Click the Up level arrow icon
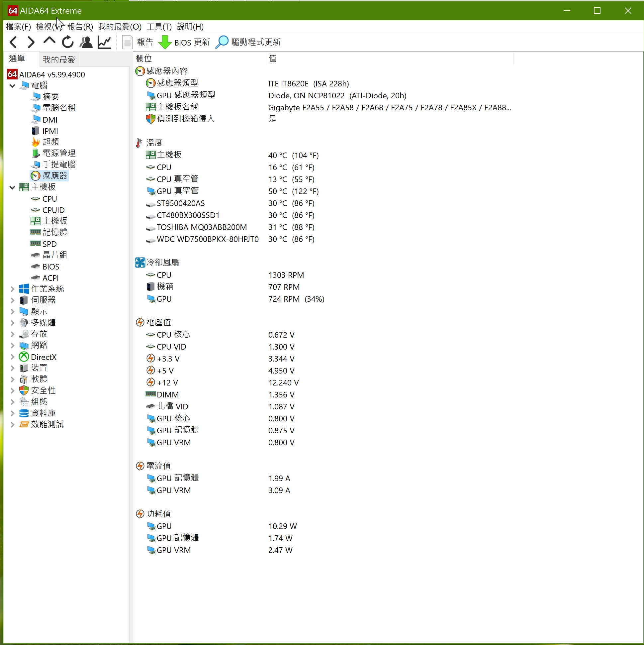The width and height of the screenshot is (644, 645). tap(49, 42)
